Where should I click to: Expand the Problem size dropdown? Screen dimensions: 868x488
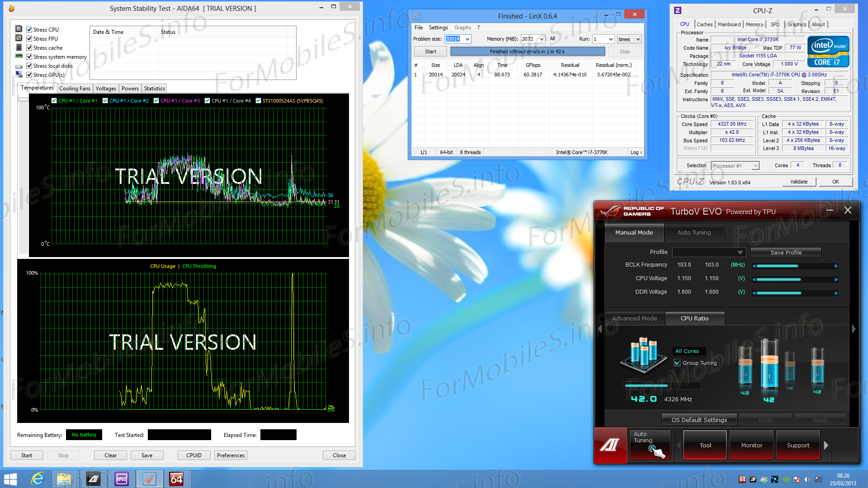467,39
